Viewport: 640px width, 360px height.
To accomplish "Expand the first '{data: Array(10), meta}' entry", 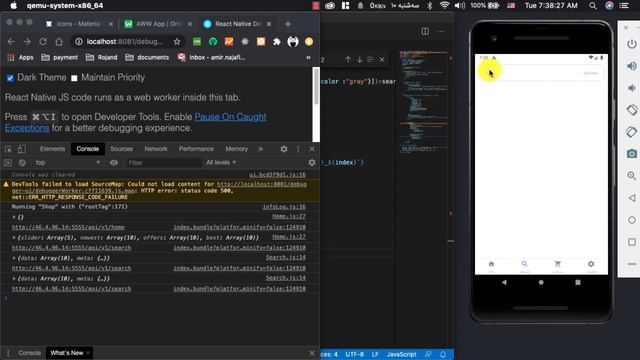I will 14,258.
